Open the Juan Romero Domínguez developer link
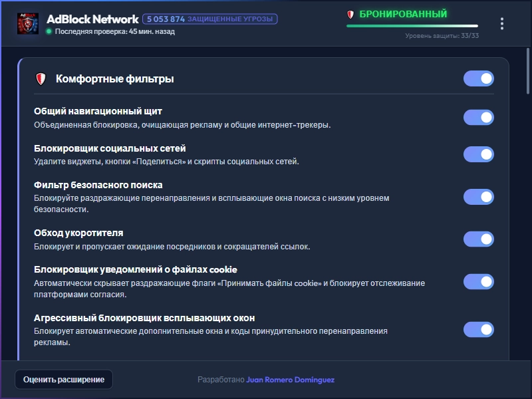532x399 pixels. point(290,380)
